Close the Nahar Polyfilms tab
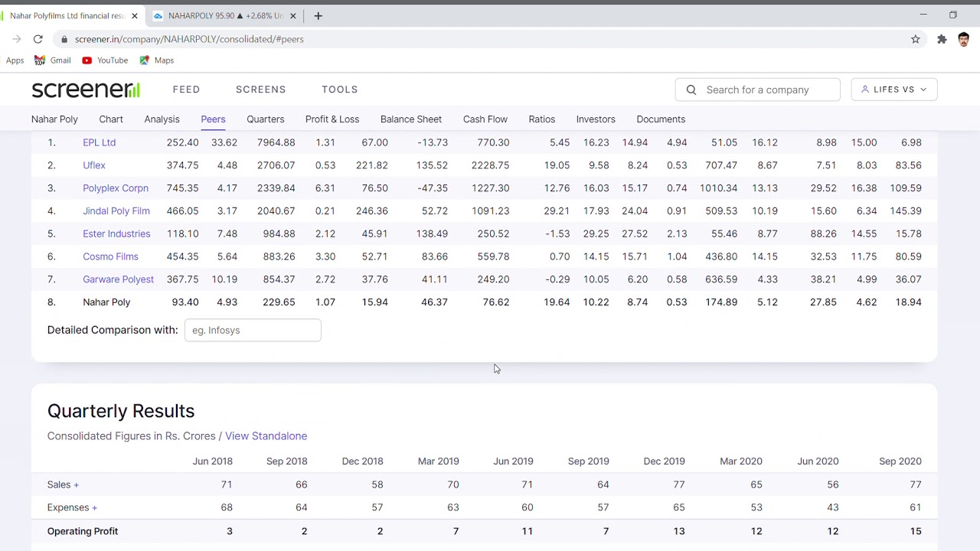Viewport: 980px width, 551px height. [x=135, y=15]
